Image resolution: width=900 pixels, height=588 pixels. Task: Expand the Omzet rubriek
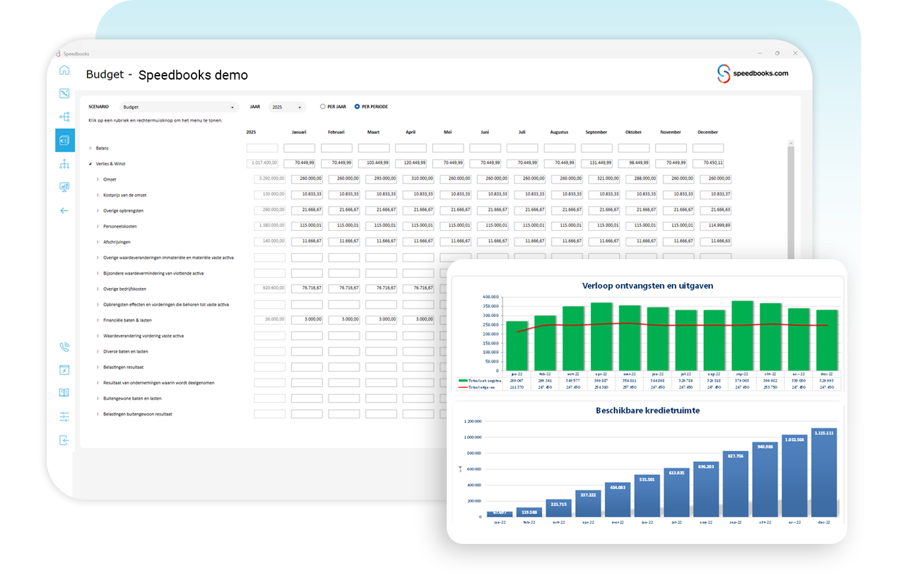[98, 179]
